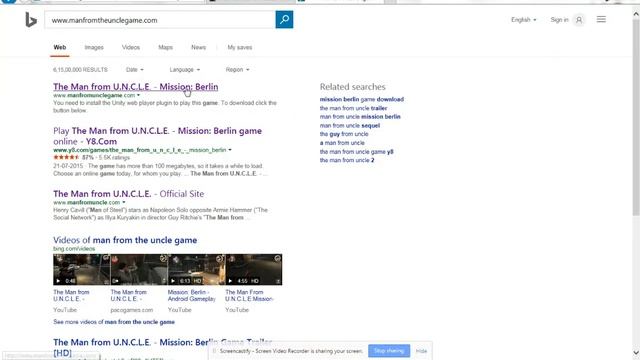Image resolution: width=640 pixels, height=360 pixels.
Task: Switch to the News tab
Action: (x=198, y=47)
